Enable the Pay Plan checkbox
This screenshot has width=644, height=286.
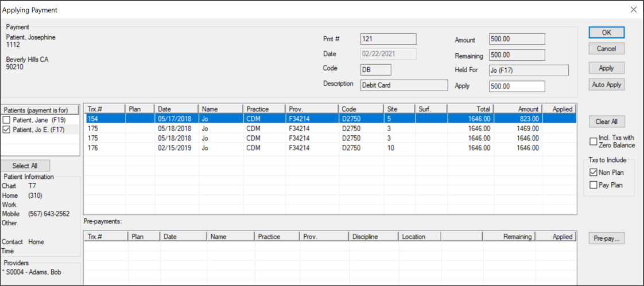click(x=593, y=185)
